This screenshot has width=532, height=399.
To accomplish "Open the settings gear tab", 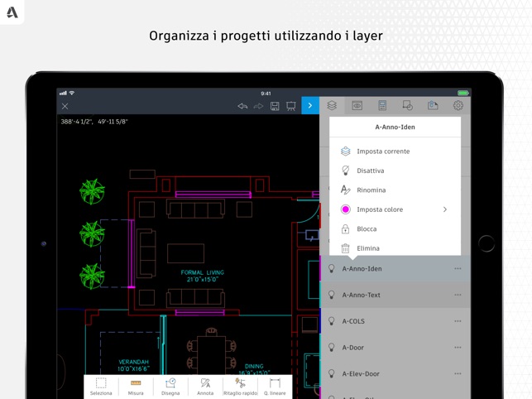I will pyautogui.click(x=458, y=106).
